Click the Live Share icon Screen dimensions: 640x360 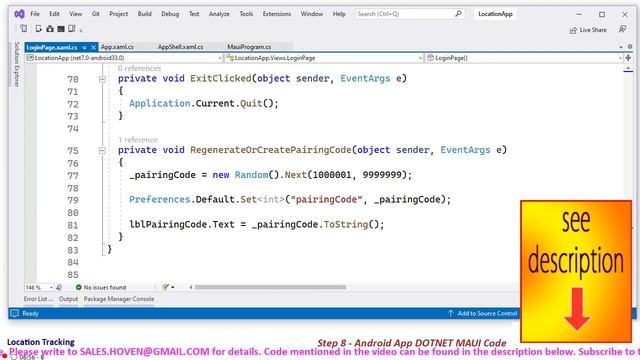point(573,30)
